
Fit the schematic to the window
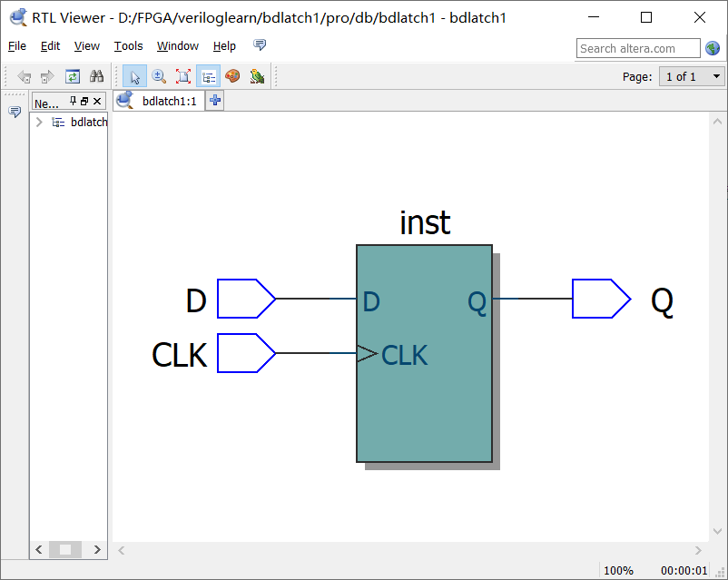click(x=183, y=76)
